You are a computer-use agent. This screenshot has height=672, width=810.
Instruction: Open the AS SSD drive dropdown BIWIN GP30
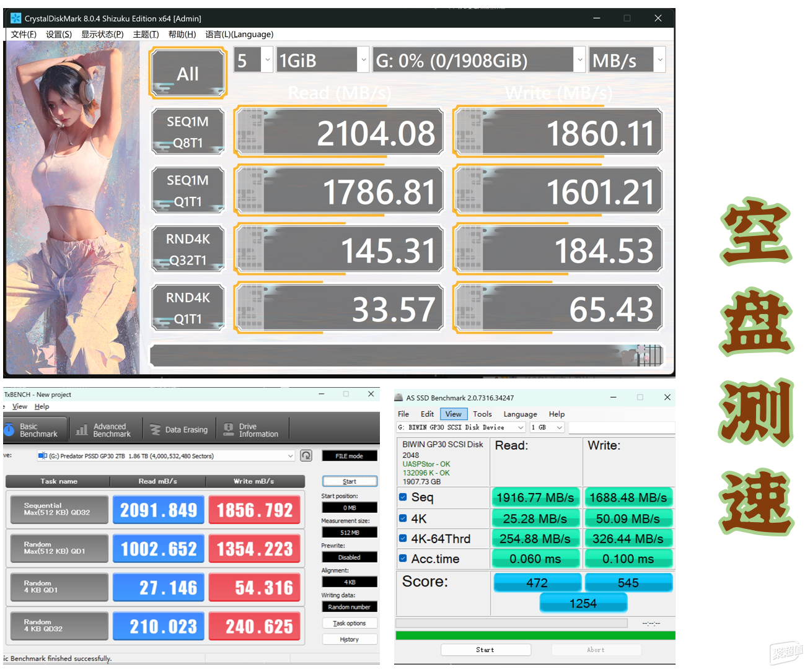(461, 427)
